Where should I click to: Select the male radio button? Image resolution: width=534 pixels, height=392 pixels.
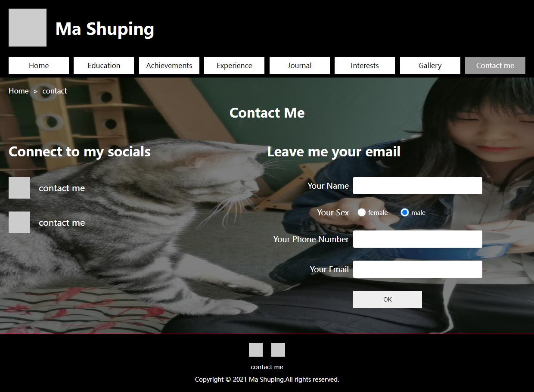[x=405, y=212]
